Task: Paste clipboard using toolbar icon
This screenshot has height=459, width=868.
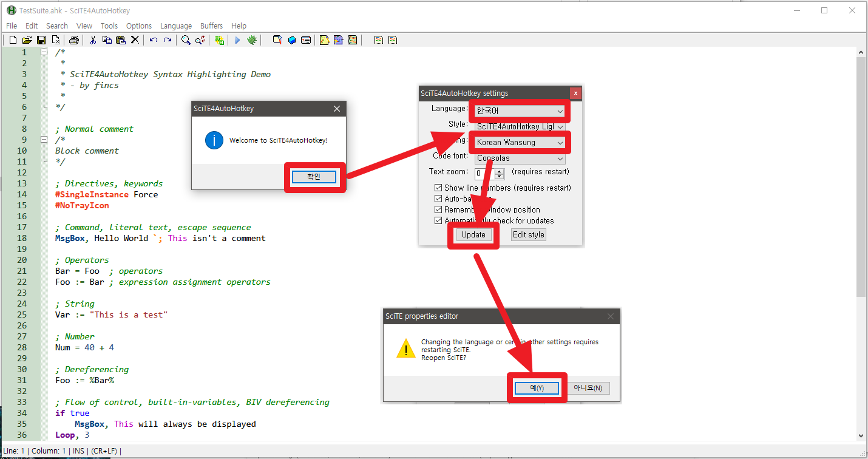Action: click(121, 40)
